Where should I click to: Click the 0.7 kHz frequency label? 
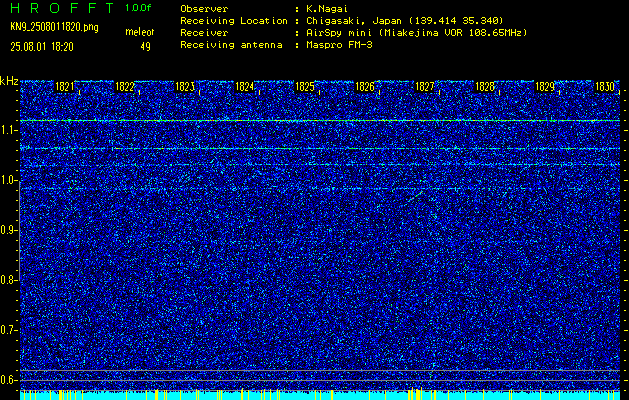click(x=9, y=330)
